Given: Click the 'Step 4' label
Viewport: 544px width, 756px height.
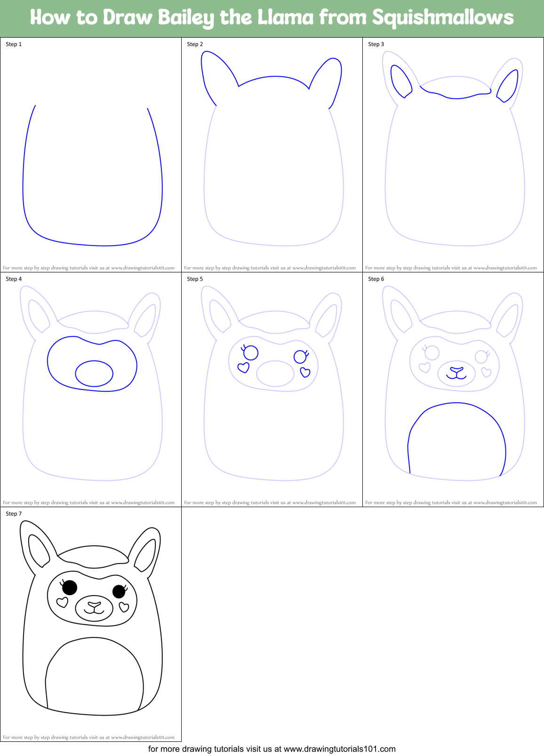Looking at the screenshot, I should (14, 279).
